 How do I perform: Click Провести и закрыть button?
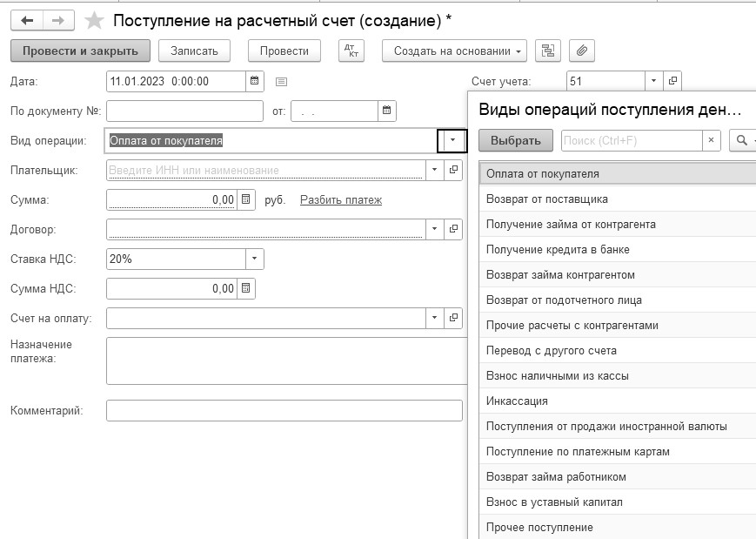tap(81, 51)
